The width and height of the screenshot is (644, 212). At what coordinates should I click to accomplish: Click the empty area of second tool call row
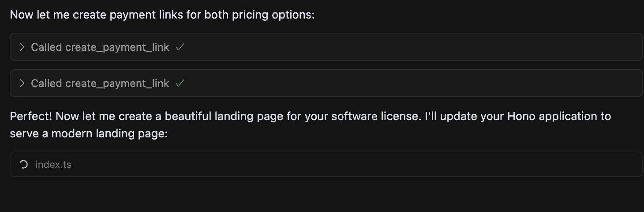click(397, 83)
